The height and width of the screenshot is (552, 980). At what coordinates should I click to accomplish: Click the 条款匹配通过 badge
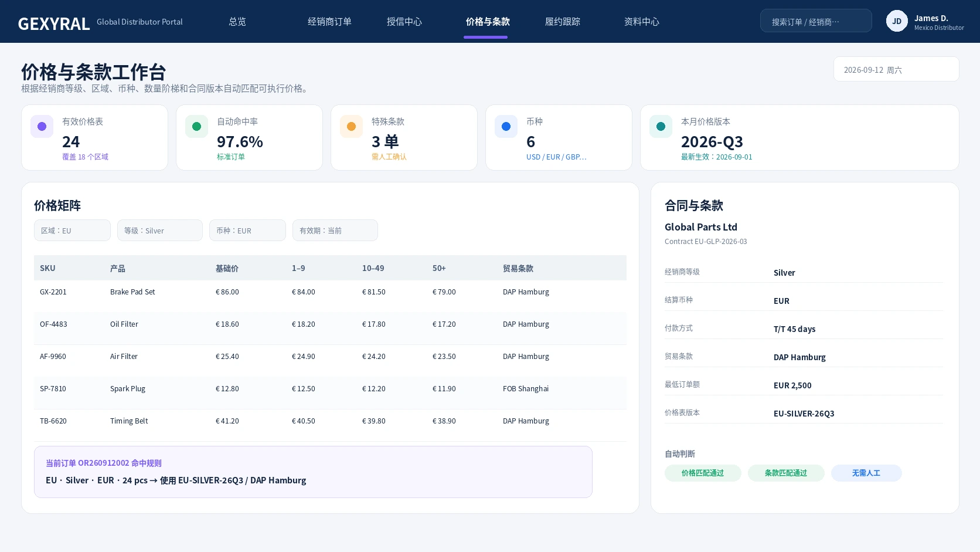(x=786, y=473)
